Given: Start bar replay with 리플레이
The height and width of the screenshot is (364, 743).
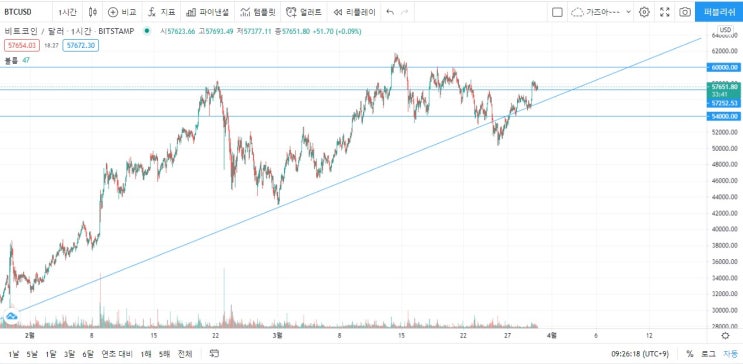Looking at the screenshot, I should pyautogui.click(x=354, y=12).
